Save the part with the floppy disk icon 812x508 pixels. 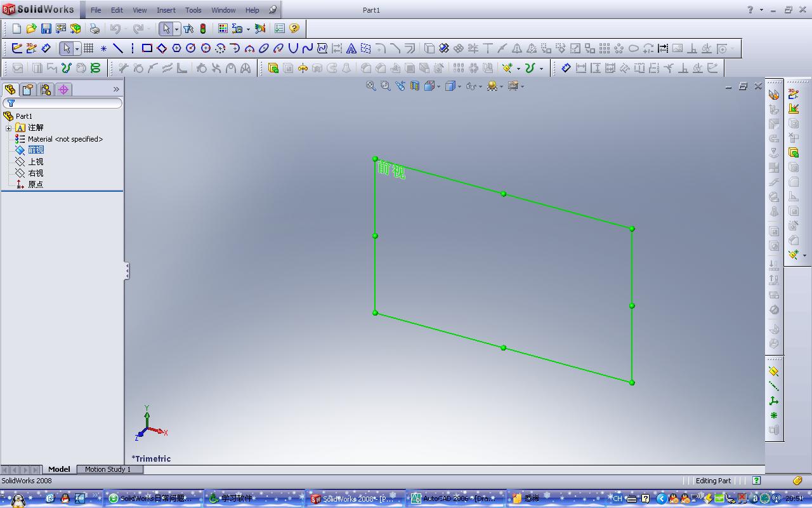tap(46, 29)
